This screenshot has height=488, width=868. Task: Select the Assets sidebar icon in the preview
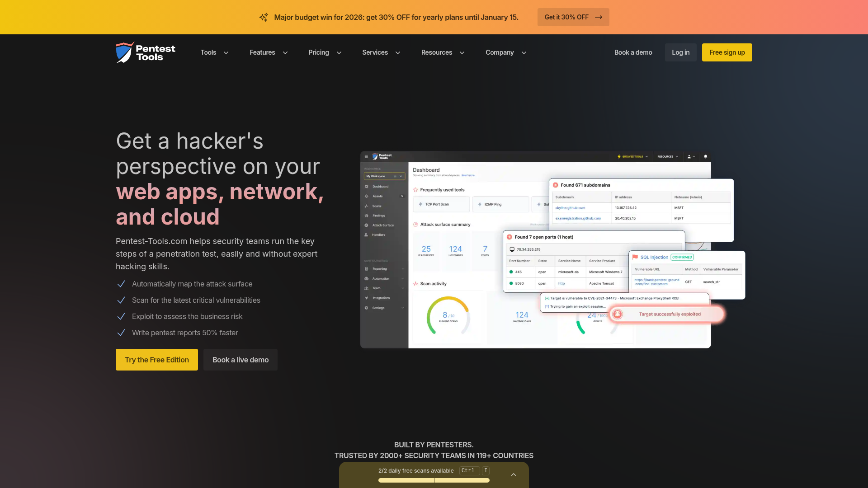point(366,196)
